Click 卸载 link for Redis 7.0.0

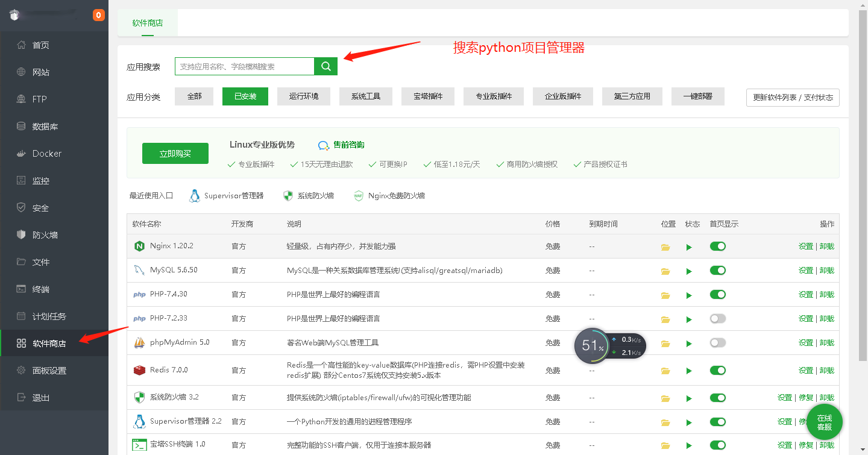827,370
